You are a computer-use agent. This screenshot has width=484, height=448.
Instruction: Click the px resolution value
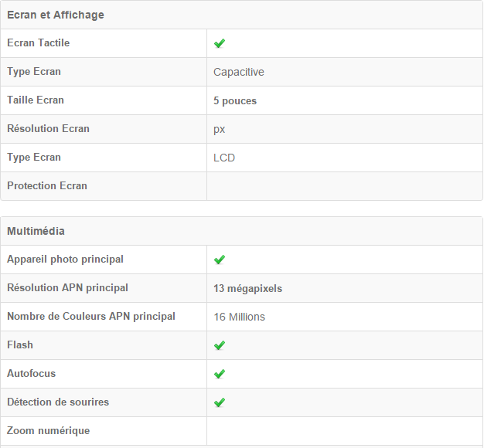(220, 129)
